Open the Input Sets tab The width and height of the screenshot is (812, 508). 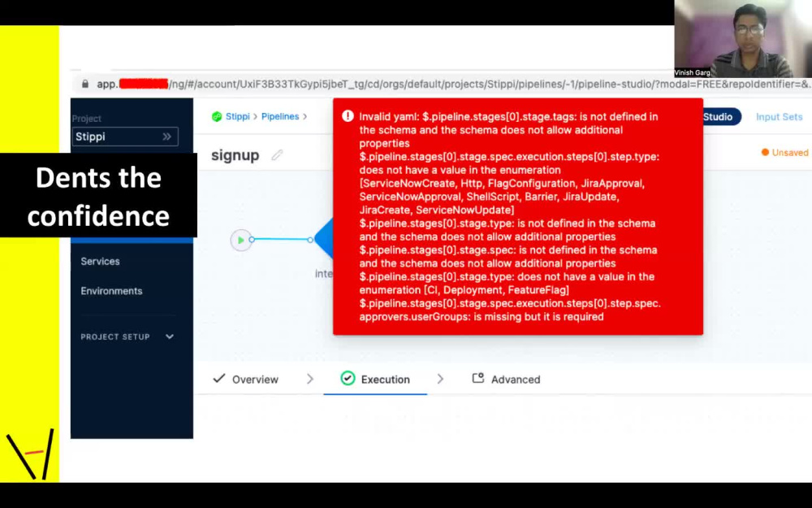[x=779, y=116]
